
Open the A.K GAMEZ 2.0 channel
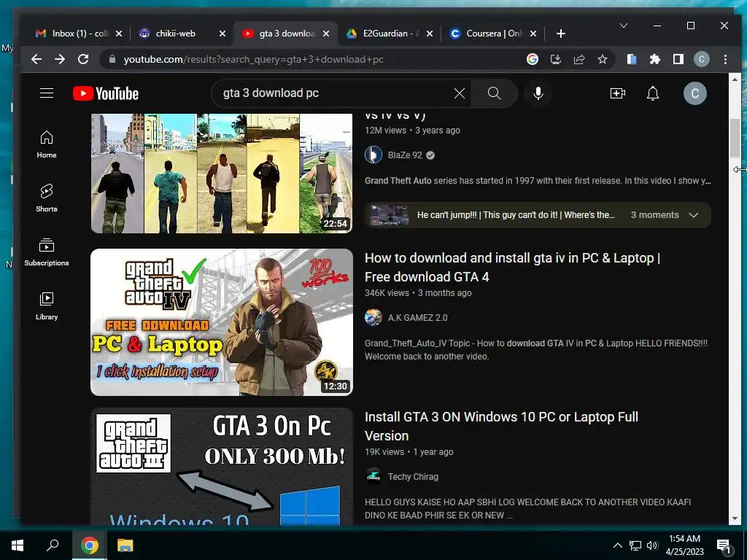coord(418,318)
